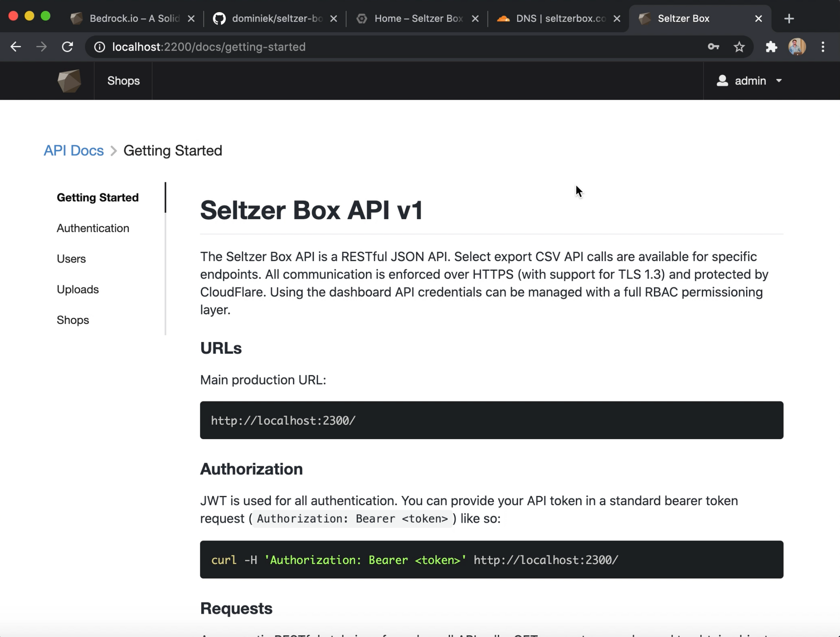The image size is (840, 637).
Task: Click the Bedrock logo in the navbar
Action: point(69,81)
